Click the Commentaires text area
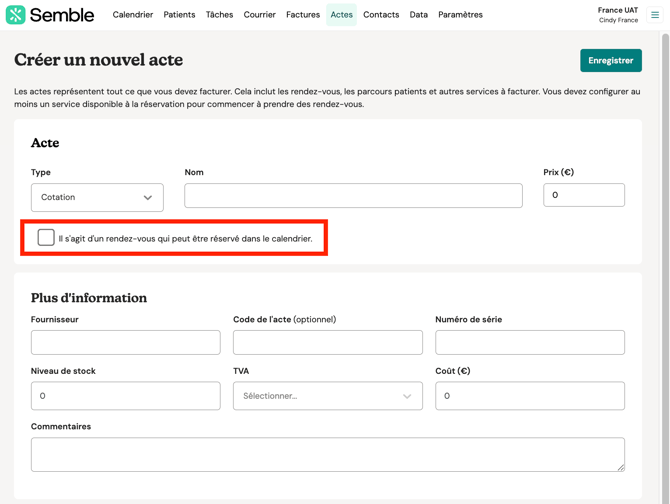Screen dimensions: 670x504 click(327, 454)
